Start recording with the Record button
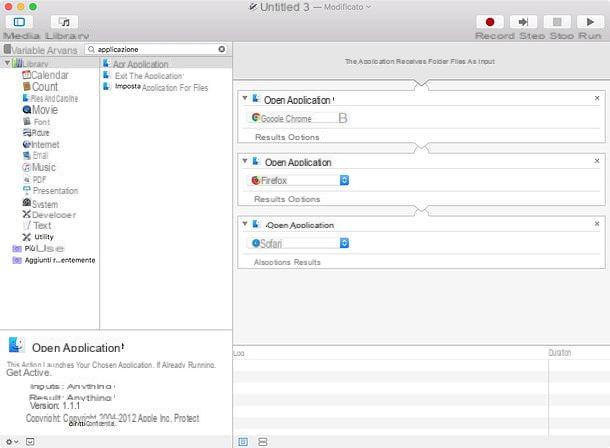Image resolution: width=610 pixels, height=448 pixels. pyautogui.click(x=490, y=22)
